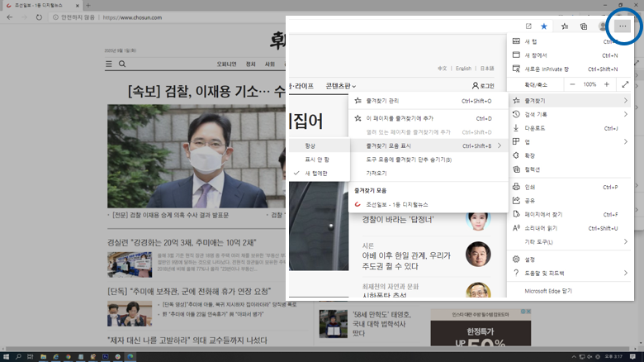Screen dimensions: 644x362
Task: Open the '콘텐츠판' dropdown on the site
Action: (341, 85)
